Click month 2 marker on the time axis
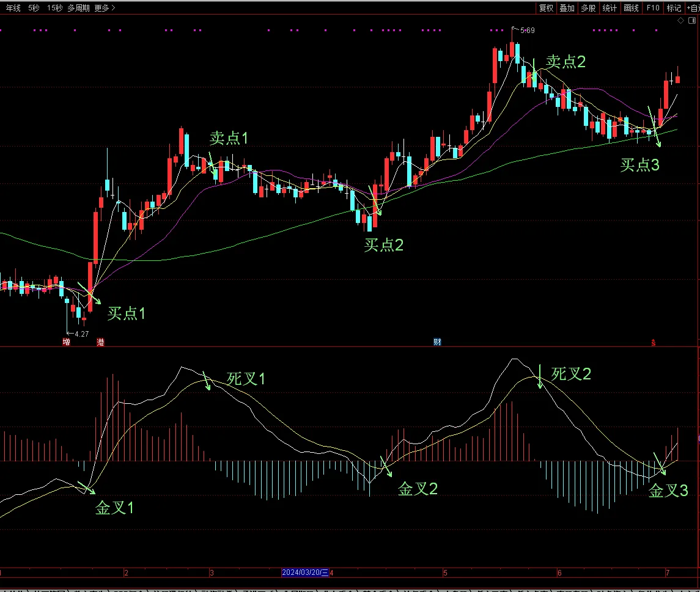The width and height of the screenshot is (700, 592). point(127,573)
